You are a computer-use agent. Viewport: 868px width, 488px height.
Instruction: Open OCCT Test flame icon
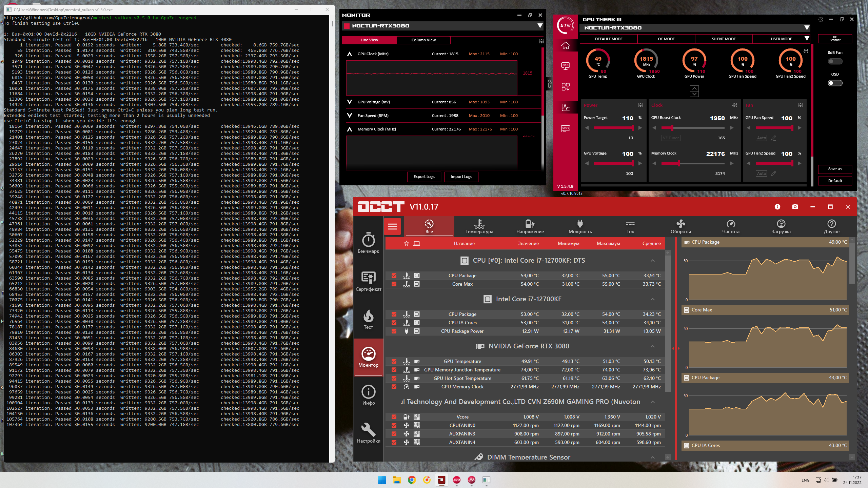point(368,319)
